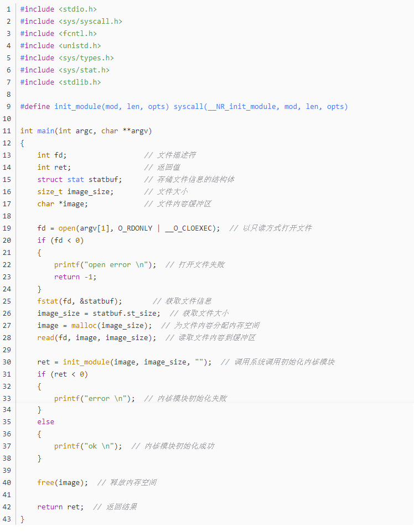Click line number 29 in the gutter
The image size is (414, 532).
click(x=7, y=350)
